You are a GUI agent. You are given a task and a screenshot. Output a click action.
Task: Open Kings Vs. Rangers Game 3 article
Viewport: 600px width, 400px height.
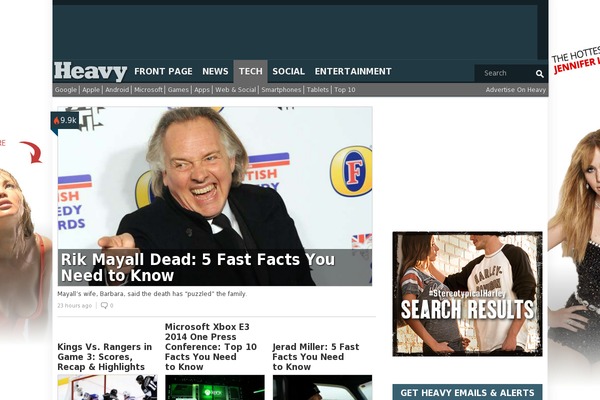[104, 357]
